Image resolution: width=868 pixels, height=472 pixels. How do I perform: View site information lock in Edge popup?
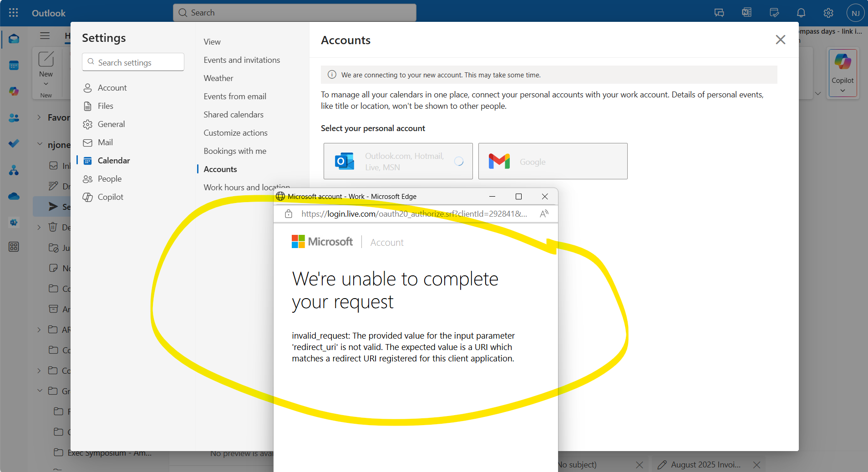[289, 214]
